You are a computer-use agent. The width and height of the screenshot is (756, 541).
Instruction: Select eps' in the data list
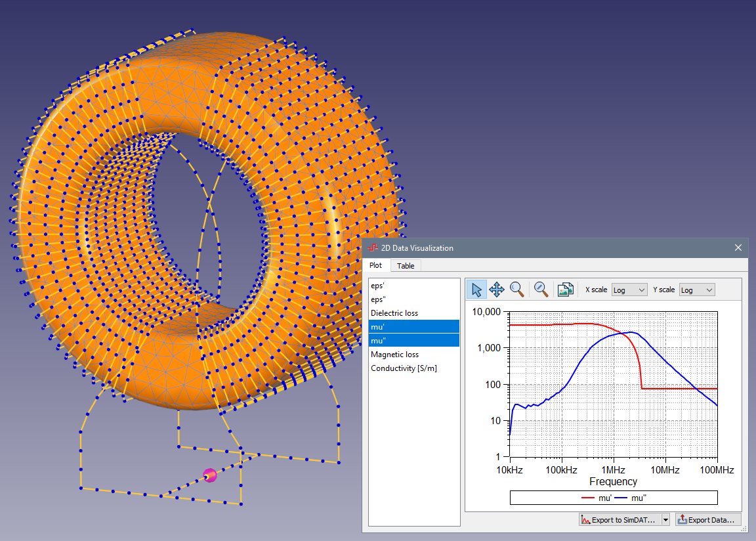pos(414,286)
